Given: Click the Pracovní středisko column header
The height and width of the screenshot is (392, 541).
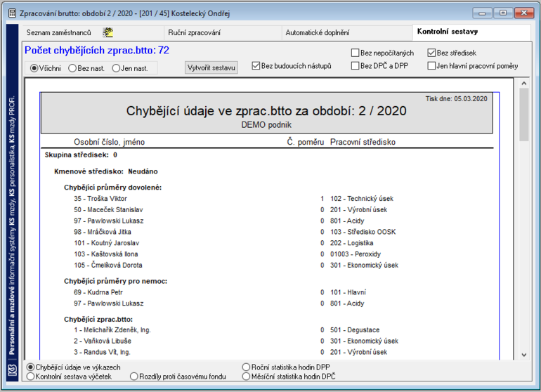Looking at the screenshot, I should pos(363,142).
